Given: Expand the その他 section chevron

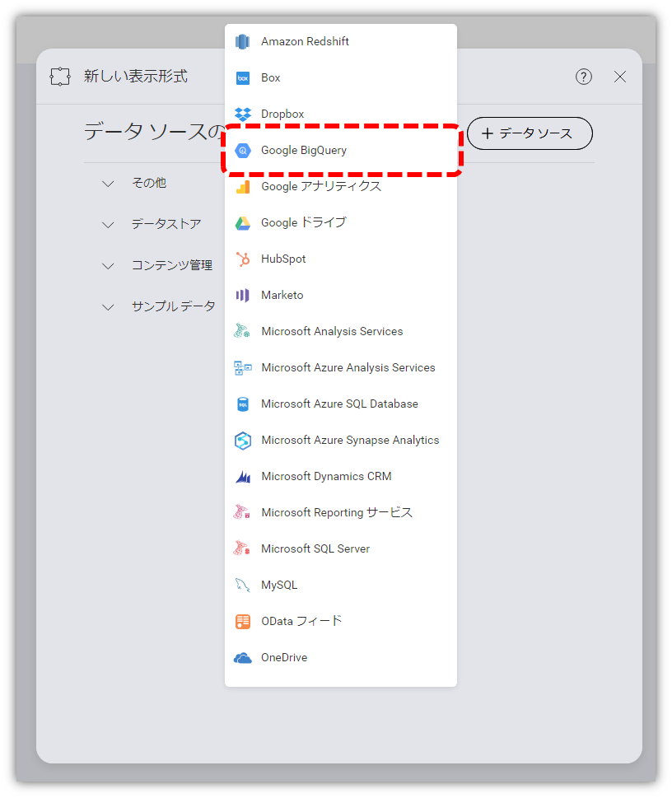Looking at the screenshot, I should 108,184.
